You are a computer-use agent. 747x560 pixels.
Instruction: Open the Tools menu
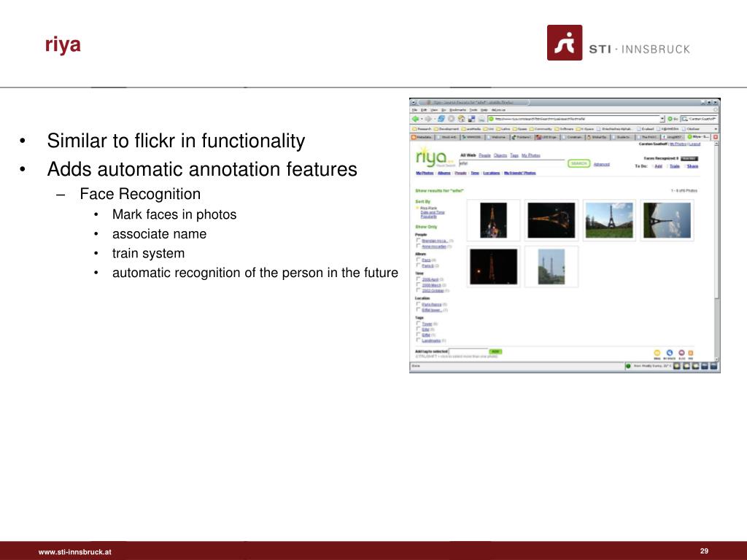(x=473, y=110)
